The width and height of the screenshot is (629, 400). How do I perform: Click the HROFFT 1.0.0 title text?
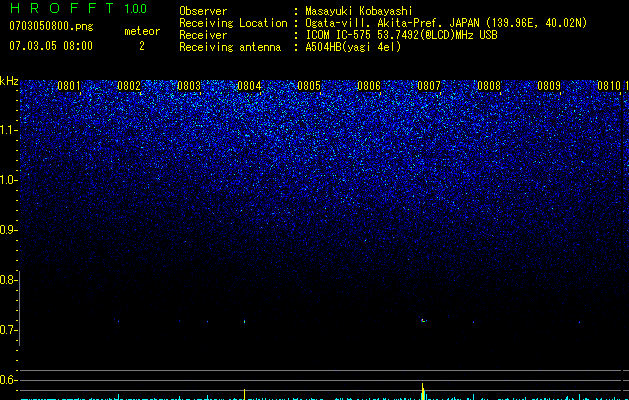point(78,8)
